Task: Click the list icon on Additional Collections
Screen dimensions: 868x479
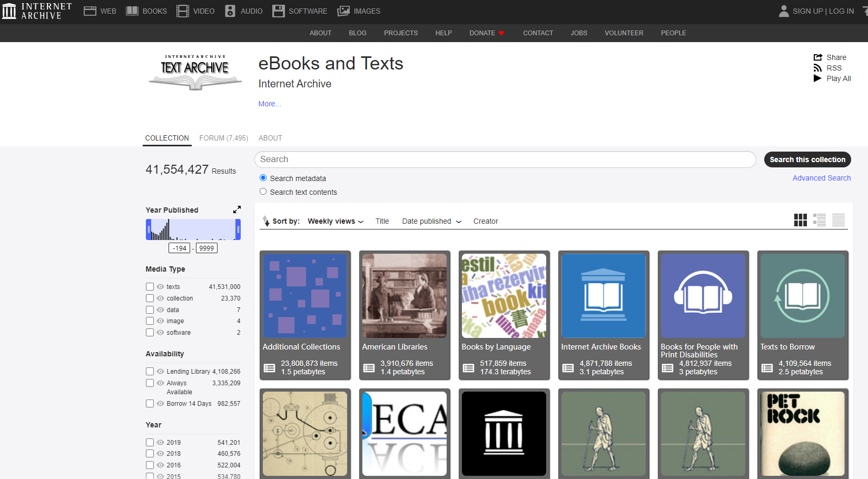Action: (269, 368)
